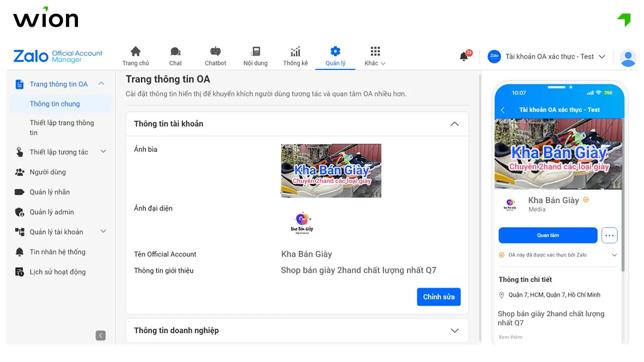
Task: Expand the Thông tin doanh nghiệp section
Action: (454, 330)
